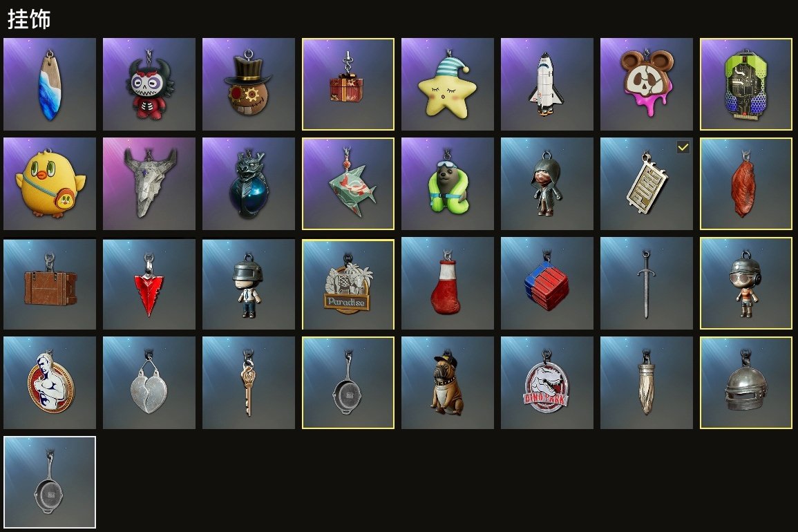This screenshot has height=532, width=798.
Task: Select the surfboard charm
Action: [49, 84]
